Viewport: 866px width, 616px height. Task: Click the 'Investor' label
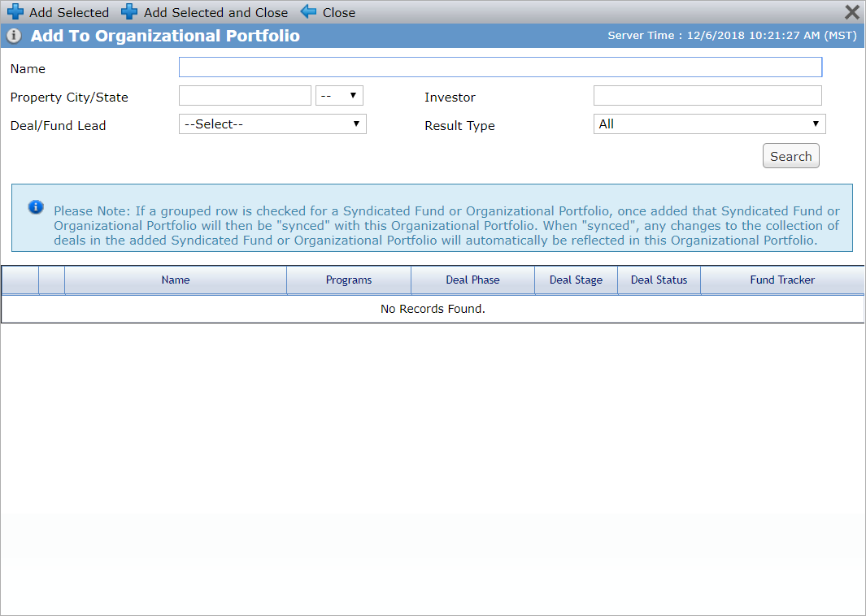pos(450,98)
